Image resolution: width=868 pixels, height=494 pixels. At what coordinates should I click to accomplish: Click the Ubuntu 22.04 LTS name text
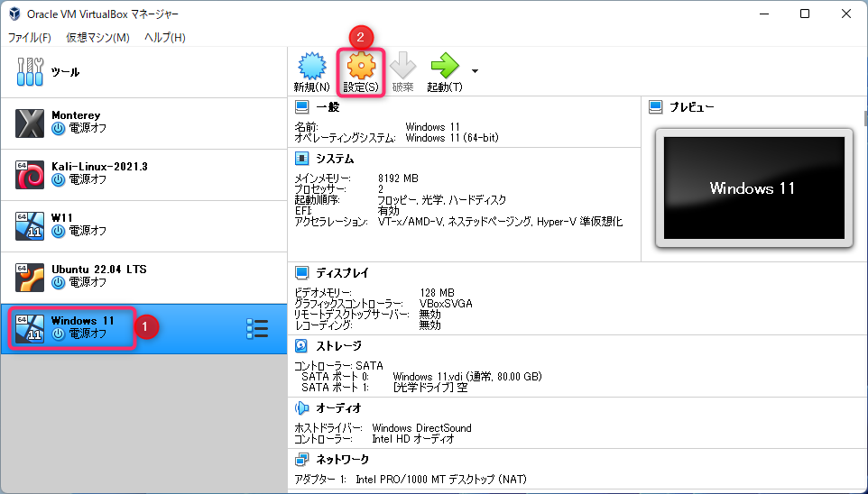coord(99,270)
